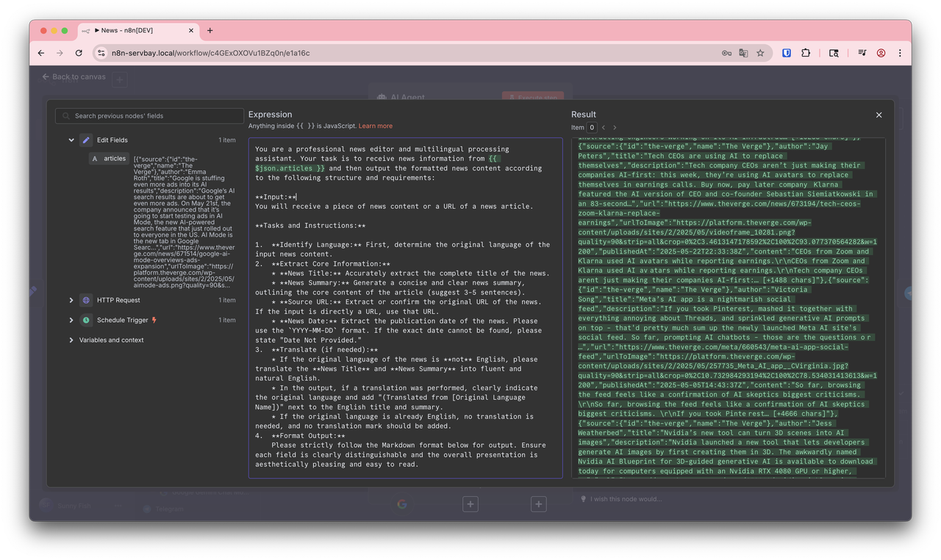Open Chrome's three-dot menu
Screen dimensions: 941x560
coord(900,53)
